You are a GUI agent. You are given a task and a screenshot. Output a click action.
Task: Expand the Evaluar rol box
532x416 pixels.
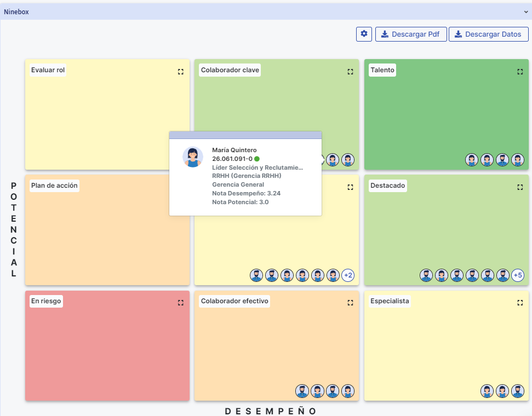181,72
